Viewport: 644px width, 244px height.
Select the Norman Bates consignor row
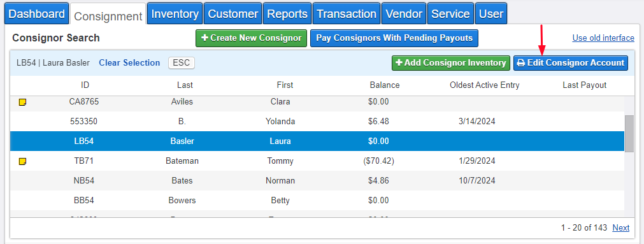[317, 181]
